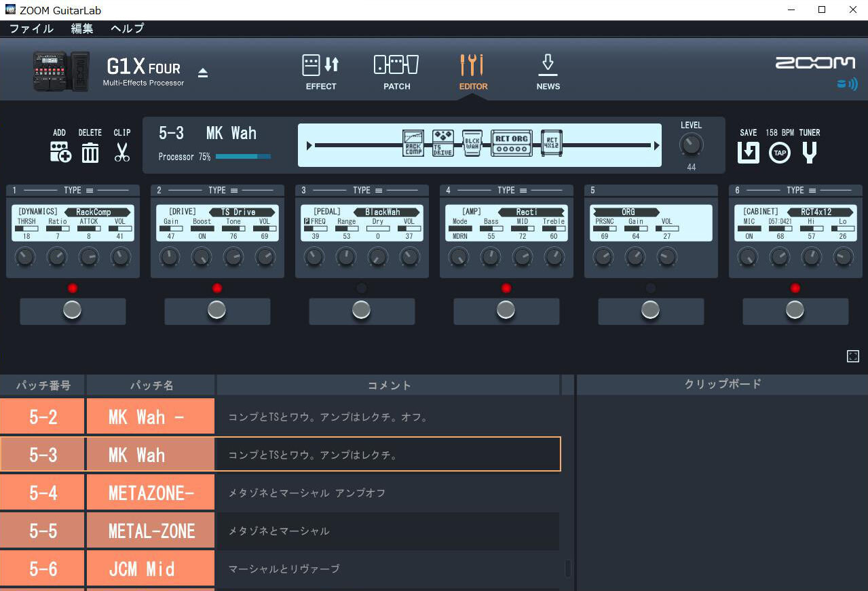Click the eject arrow next to G1X FOUR
This screenshot has height=591, width=868.
coord(202,71)
